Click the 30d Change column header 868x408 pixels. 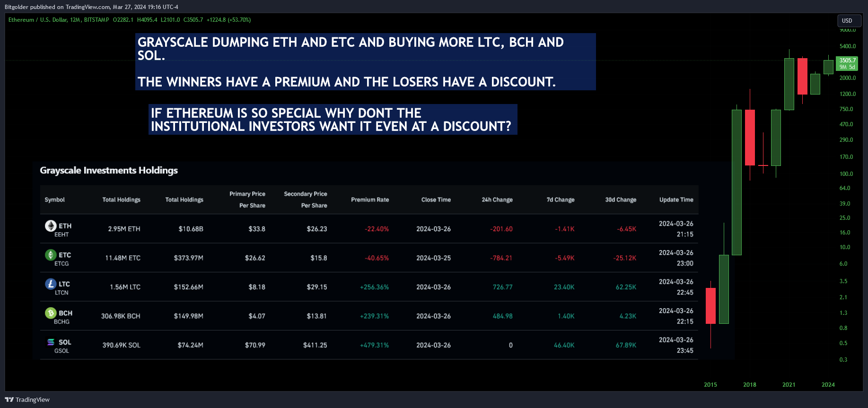coord(621,200)
